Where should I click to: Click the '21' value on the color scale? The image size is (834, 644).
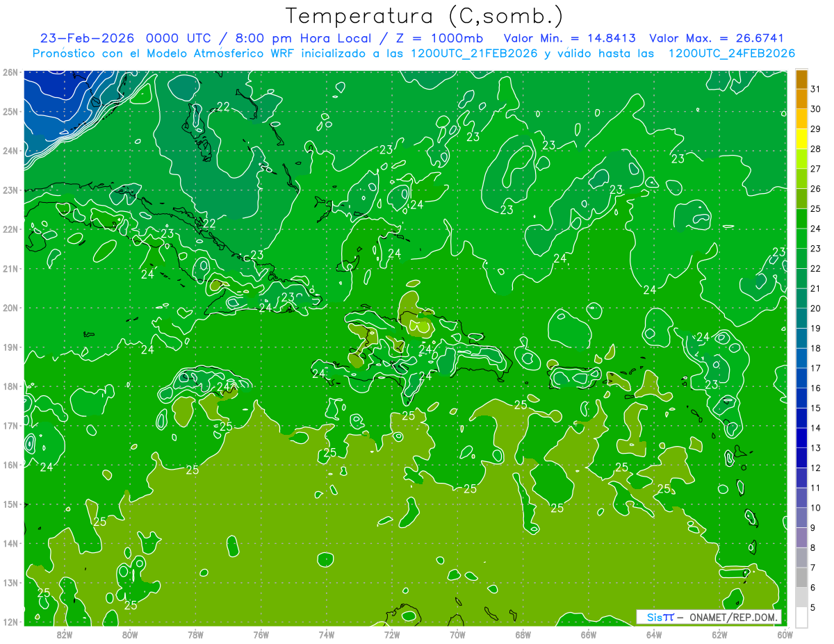816,288
